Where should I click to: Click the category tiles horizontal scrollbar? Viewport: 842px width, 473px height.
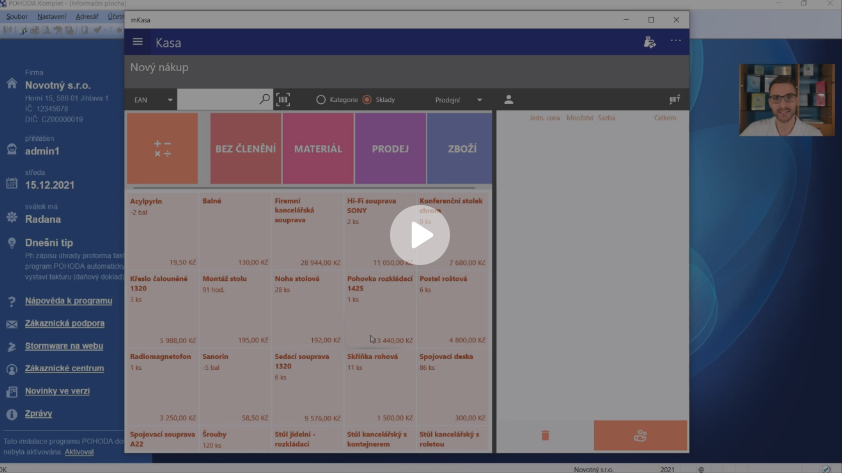[x=304, y=188]
